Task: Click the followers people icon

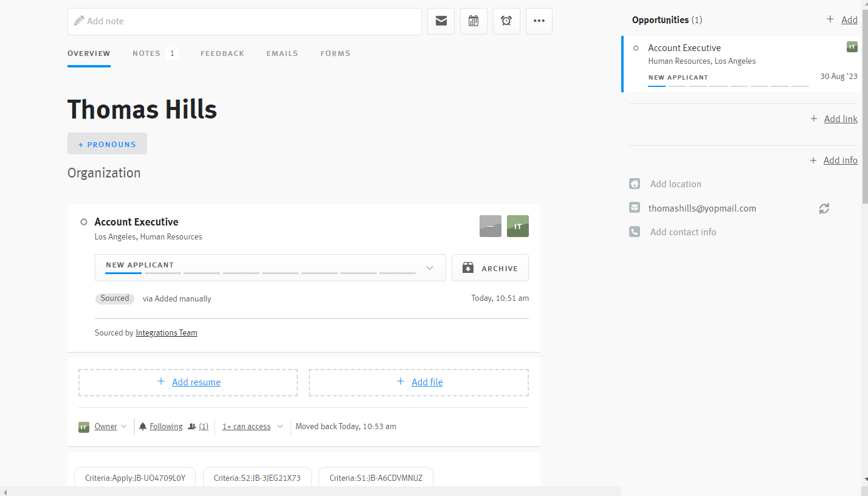Action: point(192,427)
